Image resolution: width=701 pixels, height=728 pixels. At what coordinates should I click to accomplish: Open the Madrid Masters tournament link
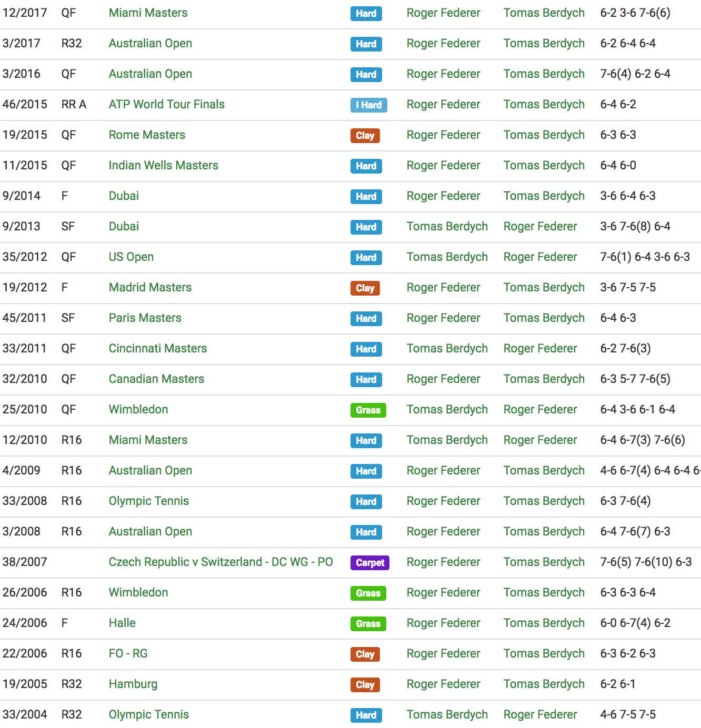tap(150, 287)
